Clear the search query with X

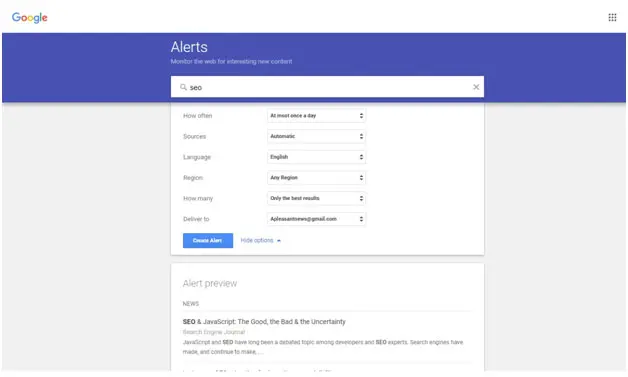click(476, 87)
